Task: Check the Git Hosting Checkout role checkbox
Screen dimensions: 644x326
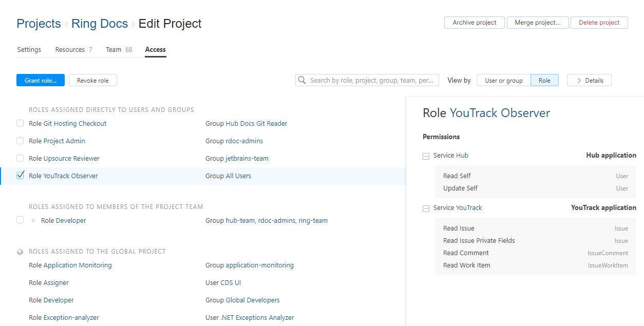Action: [x=20, y=123]
